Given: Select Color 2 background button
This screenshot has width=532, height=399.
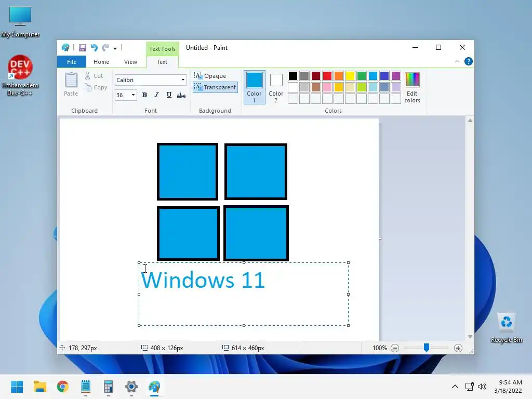Looking at the screenshot, I should (x=276, y=87).
